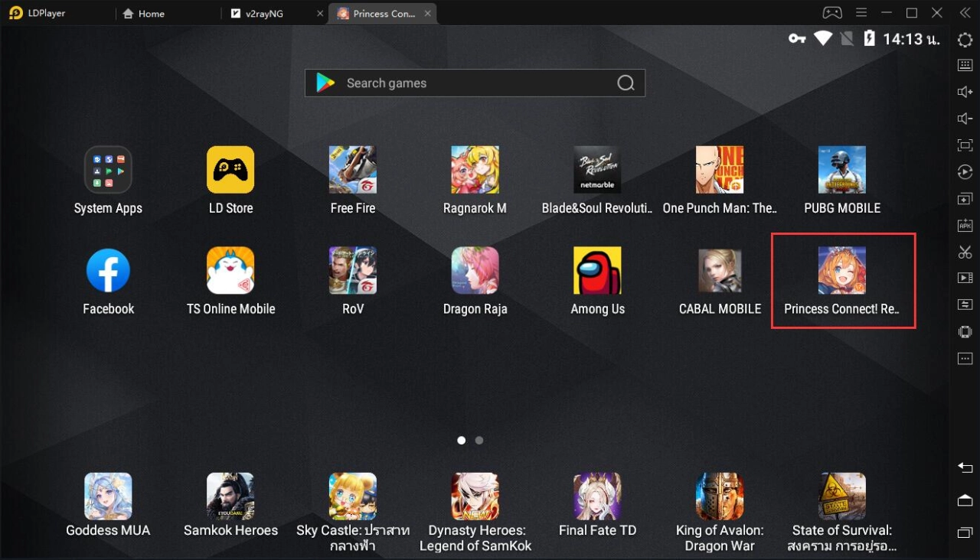Switch to the Home tab
Image resolution: width=980 pixels, height=560 pixels.
point(150,13)
